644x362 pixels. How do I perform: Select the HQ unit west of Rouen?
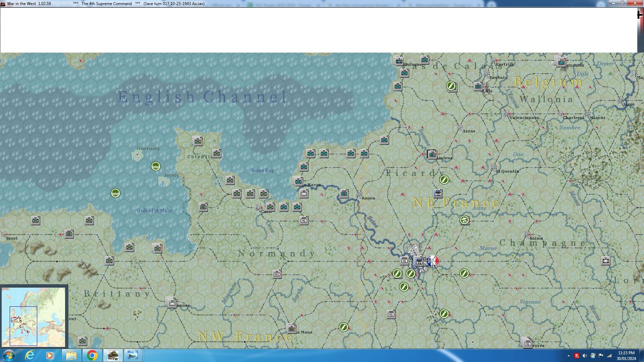pyautogui.click(x=344, y=193)
